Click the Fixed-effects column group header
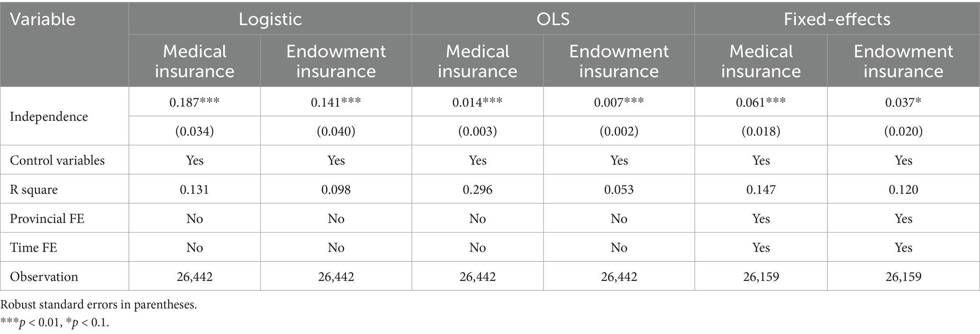Screen dimensions: 980x334 pyautogui.click(x=837, y=19)
